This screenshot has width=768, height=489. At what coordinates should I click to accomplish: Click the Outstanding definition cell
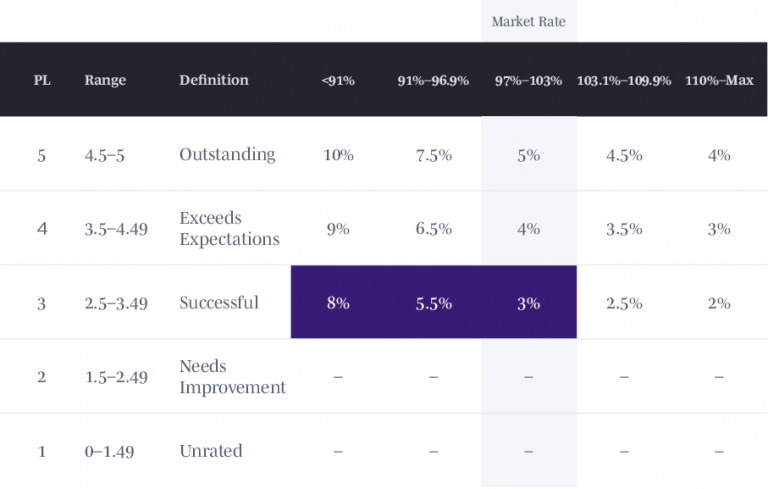click(227, 155)
